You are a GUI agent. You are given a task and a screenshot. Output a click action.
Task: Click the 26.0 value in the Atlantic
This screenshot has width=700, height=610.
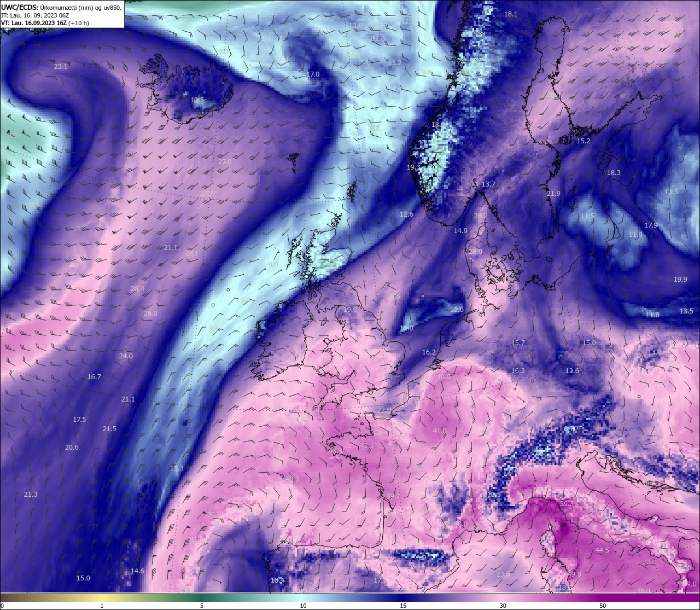[x=150, y=313]
